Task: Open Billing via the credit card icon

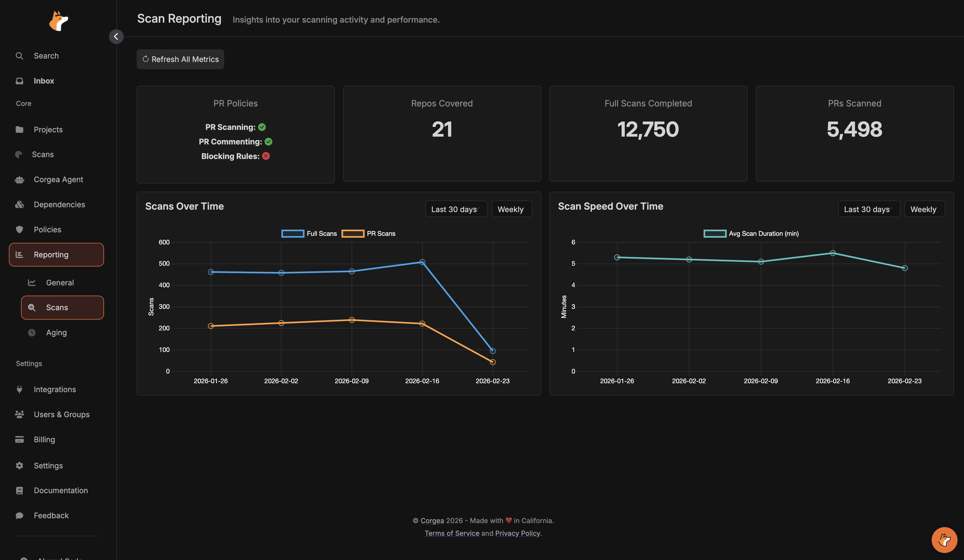Action: (19, 440)
